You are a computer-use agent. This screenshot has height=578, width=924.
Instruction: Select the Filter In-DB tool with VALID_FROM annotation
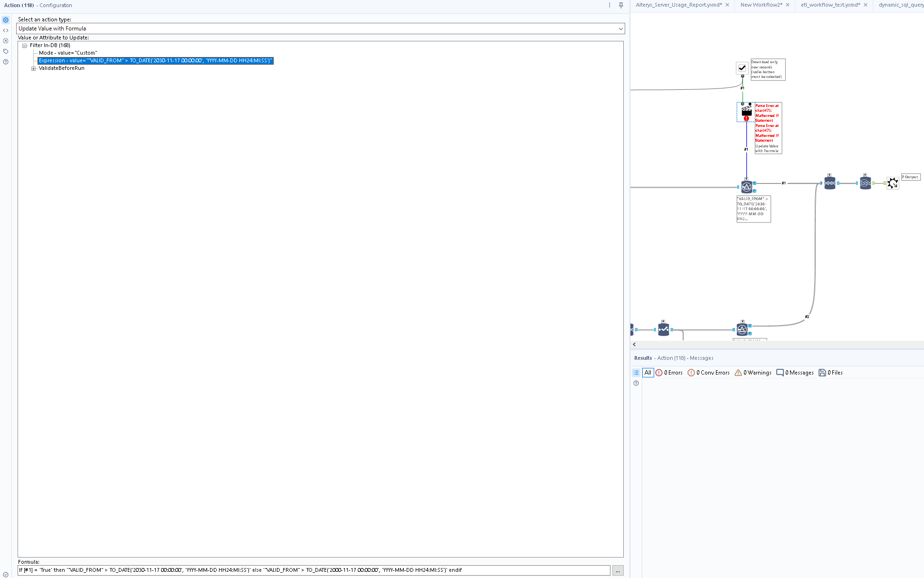pyautogui.click(x=746, y=187)
